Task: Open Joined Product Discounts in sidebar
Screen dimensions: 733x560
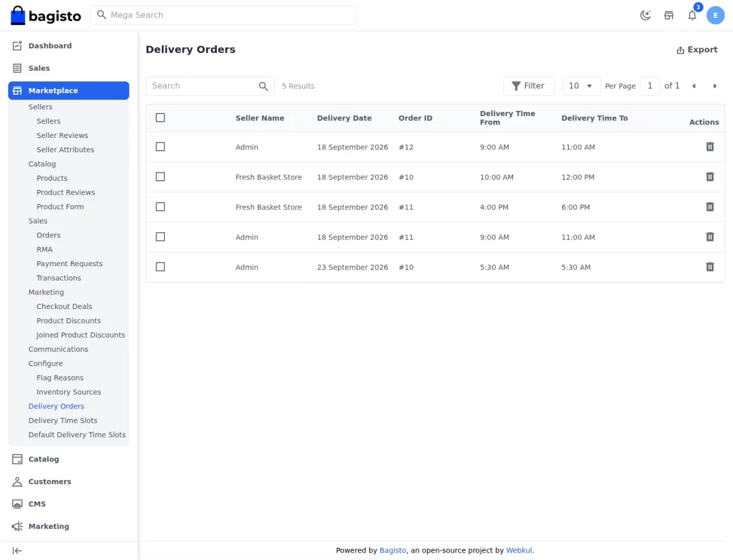Action: (81, 335)
